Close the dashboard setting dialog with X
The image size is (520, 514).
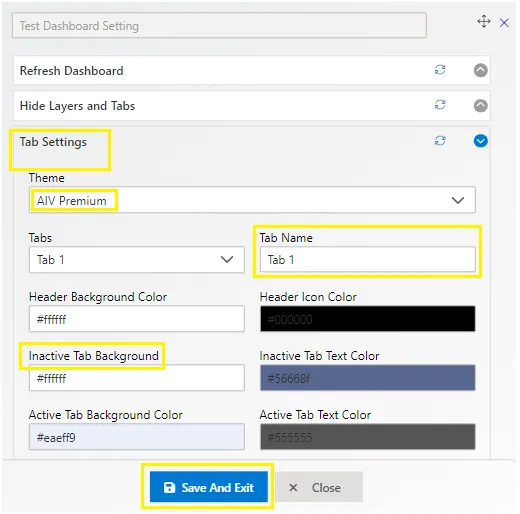504,23
